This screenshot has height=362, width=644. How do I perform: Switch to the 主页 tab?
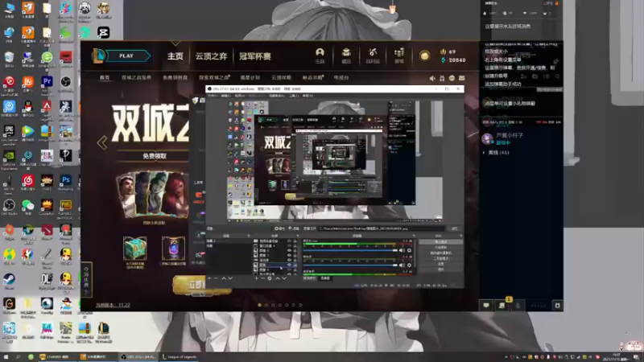(x=175, y=56)
